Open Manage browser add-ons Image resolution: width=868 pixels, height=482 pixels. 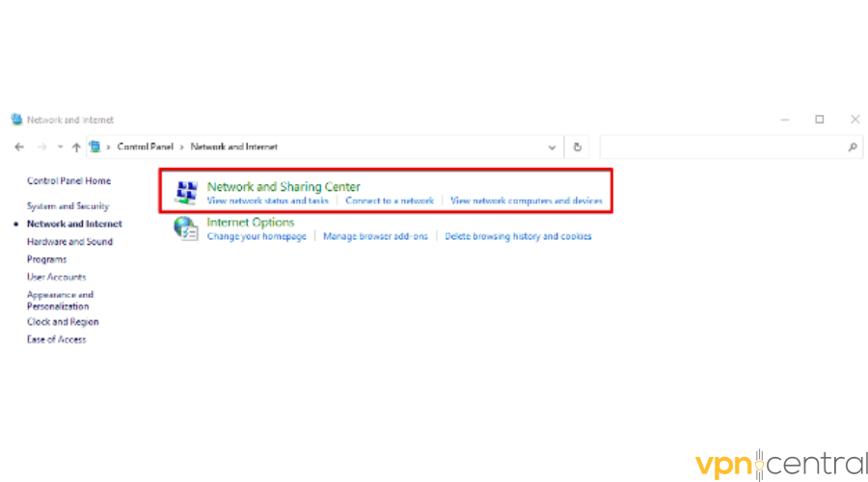[375, 236]
